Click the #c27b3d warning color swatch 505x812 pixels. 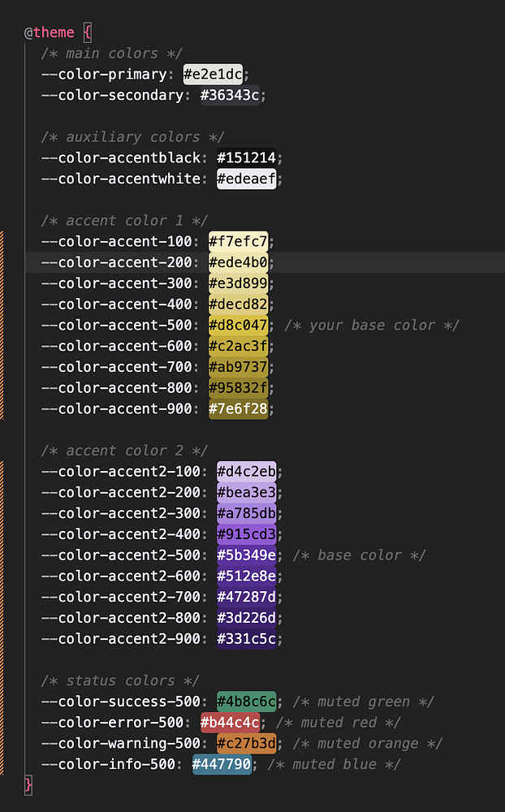pyautogui.click(x=247, y=743)
